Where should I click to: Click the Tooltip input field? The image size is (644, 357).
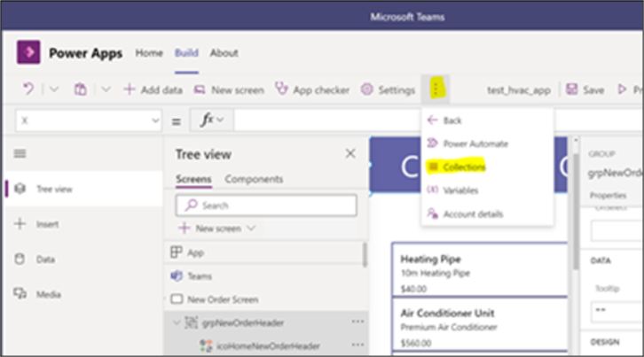pyautogui.click(x=617, y=310)
